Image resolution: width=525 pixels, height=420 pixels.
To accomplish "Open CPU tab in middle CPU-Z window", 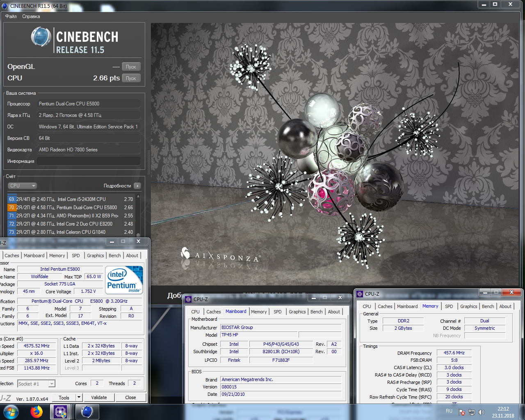I will [196, 312].
